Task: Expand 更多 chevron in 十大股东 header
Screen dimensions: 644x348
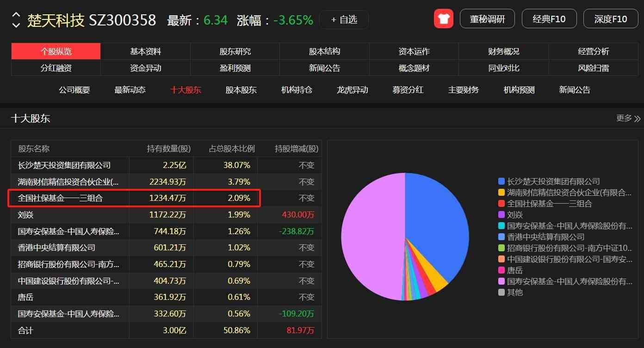Action: click(637, 118)
